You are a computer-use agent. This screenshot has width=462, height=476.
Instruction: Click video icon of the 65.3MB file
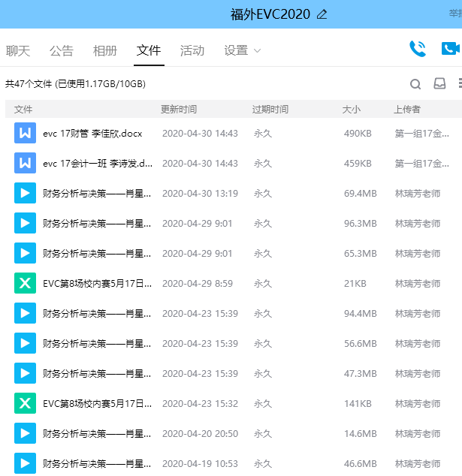click(x=26, y=253)
